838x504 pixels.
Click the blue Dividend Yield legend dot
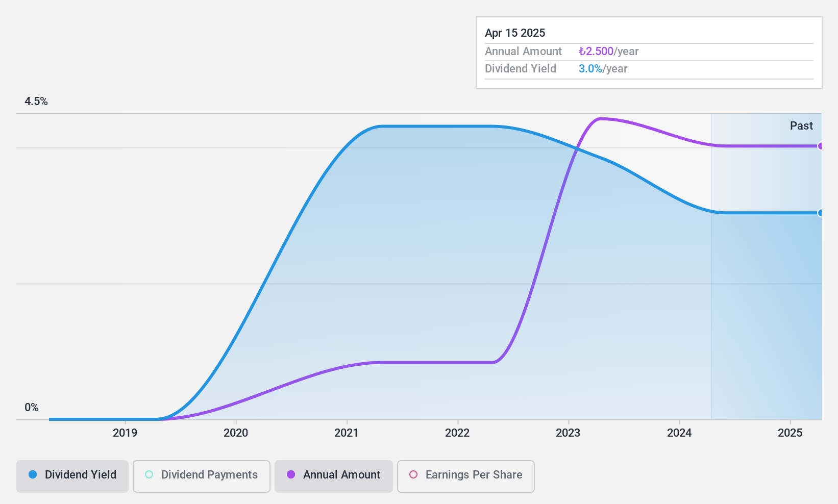33,474
